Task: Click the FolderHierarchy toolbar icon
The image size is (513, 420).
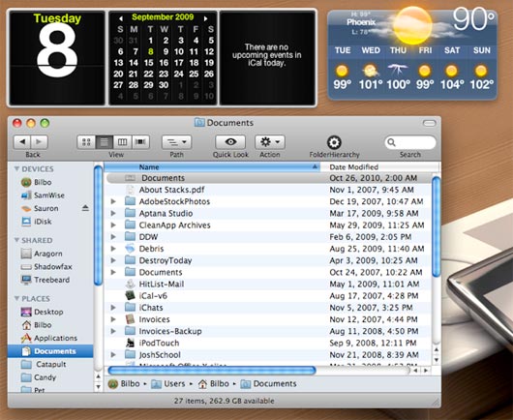Action: (x=334, y=142)
